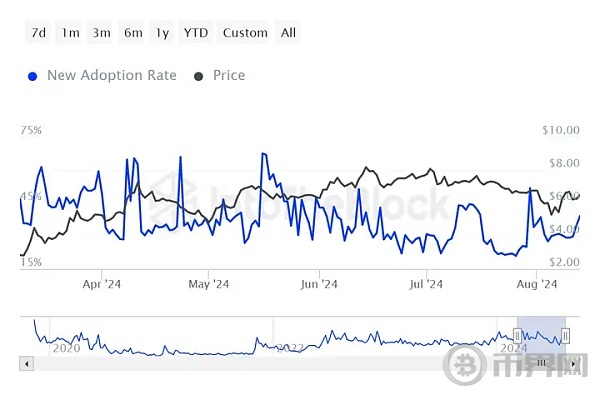Click the navigator scrollbar right arrow
The height and width of the screenshot is (400, 600).
(572, 364)
